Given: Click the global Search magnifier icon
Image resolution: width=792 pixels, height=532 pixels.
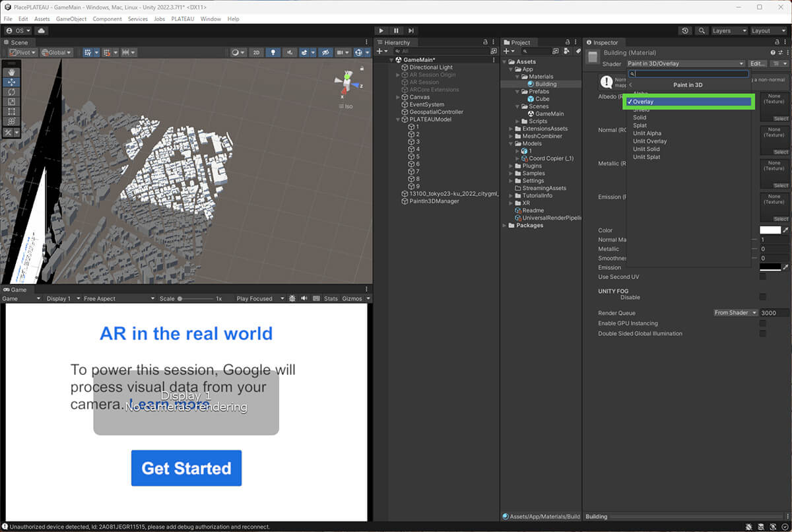Looking at the screenshot, I should pyautogui.click(x=701, y=30).
